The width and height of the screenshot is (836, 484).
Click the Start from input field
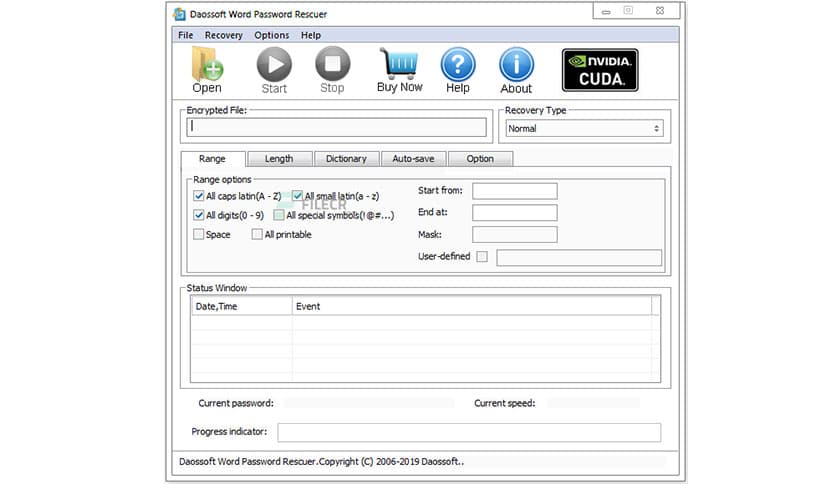(x=515, y=191)
